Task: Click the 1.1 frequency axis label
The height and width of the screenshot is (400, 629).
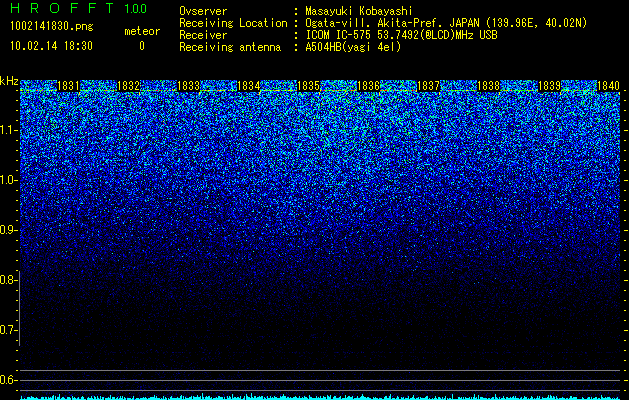Action: click(x=8, y=130)
